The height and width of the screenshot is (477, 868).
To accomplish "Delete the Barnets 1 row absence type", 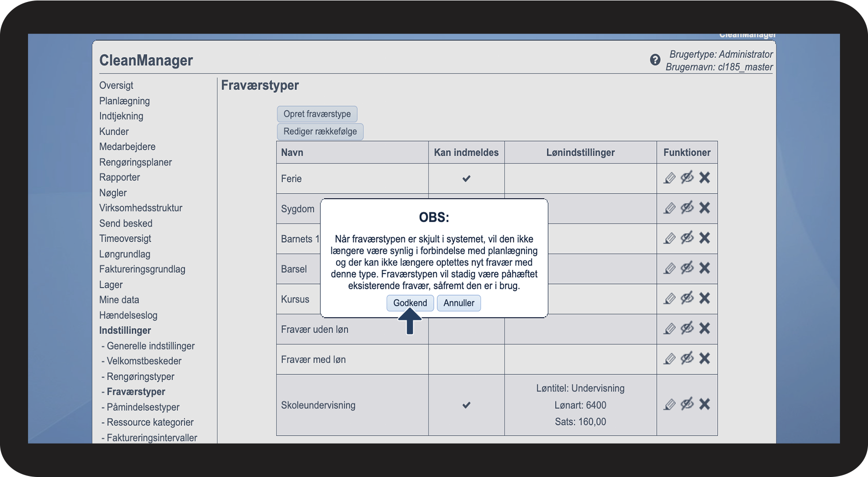I will tap(704, 238).
